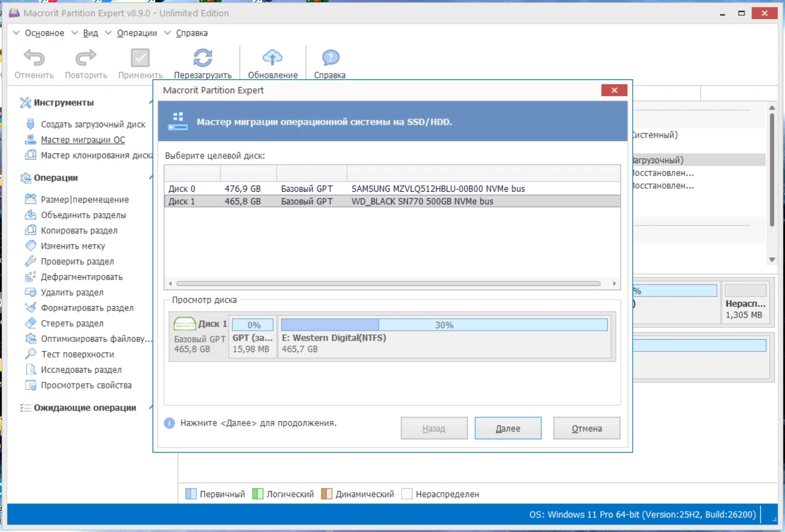This screenshot has width=785, height=532.
Task: Select Дефрагментировать in the operations list
Action: click(x=82, y=277)
